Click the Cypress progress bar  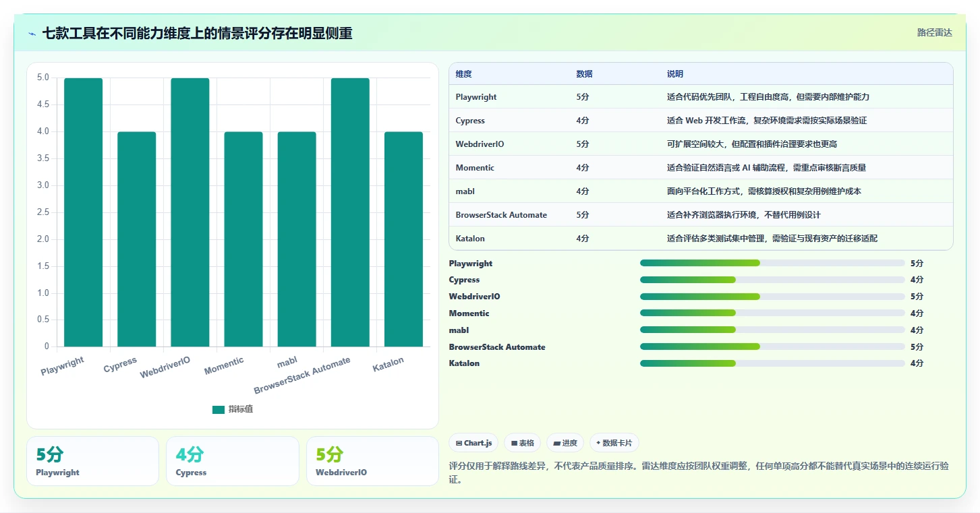click(x=772, y=280)
